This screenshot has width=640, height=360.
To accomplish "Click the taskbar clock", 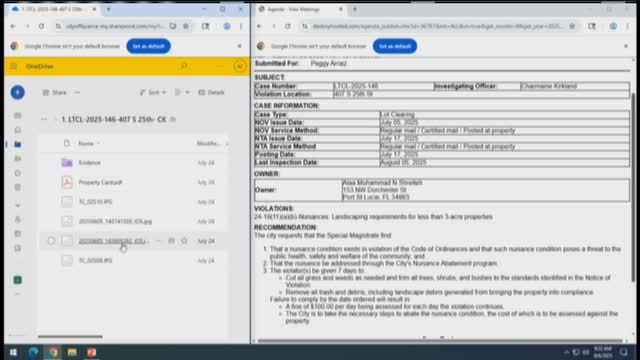I will (602, 352).
